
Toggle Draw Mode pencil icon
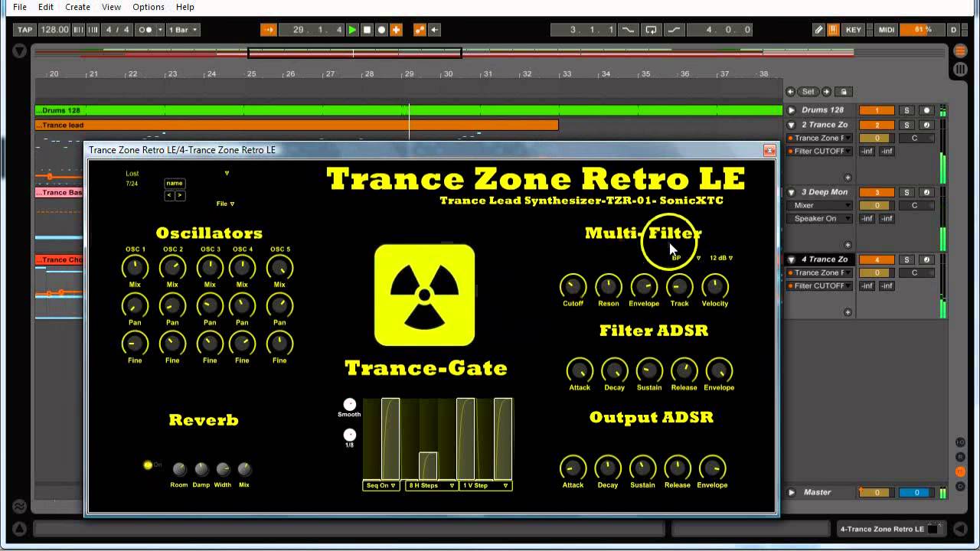point(818,30)
